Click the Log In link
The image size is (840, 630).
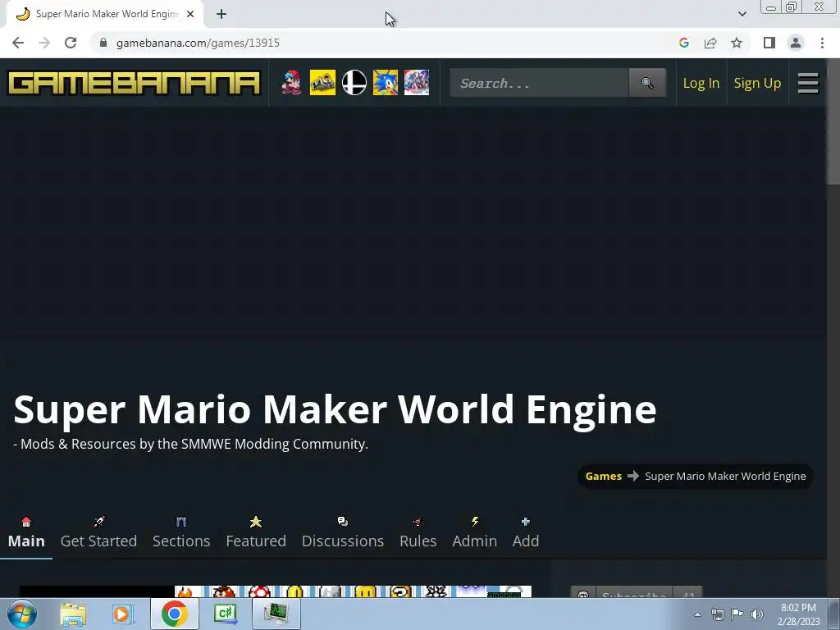(x=701, y=83)
